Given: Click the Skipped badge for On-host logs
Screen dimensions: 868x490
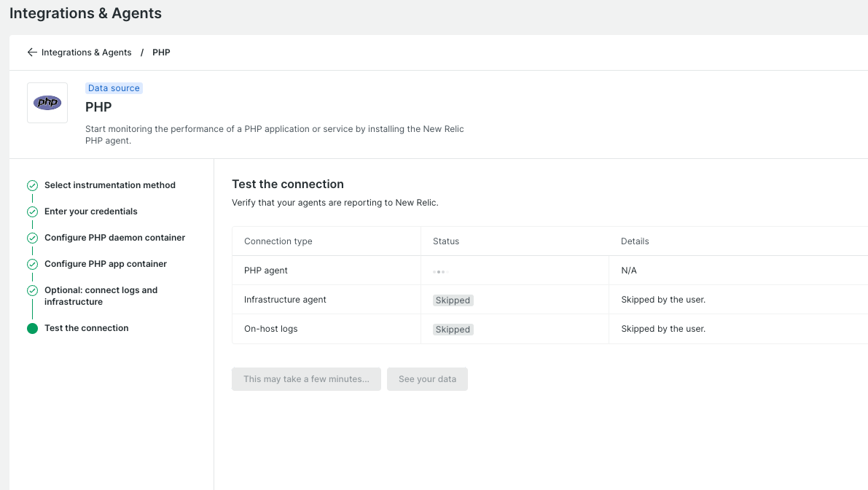Looking at the screenshot, I should 453,330.
